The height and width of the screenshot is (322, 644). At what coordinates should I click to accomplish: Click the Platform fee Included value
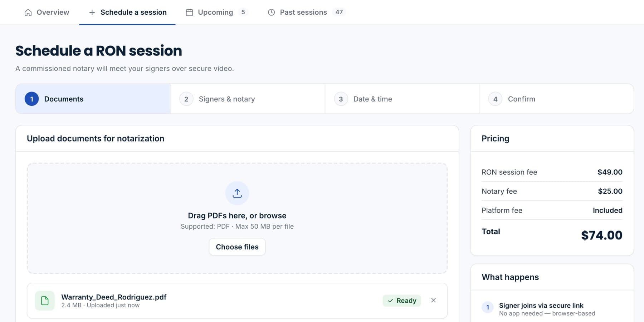608,210
